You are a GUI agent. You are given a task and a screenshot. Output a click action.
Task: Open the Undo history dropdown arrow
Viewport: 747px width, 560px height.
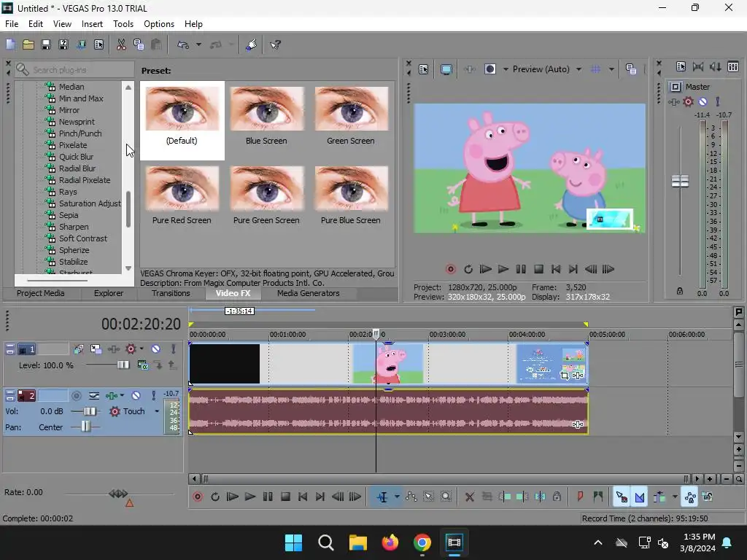(198, 44)
